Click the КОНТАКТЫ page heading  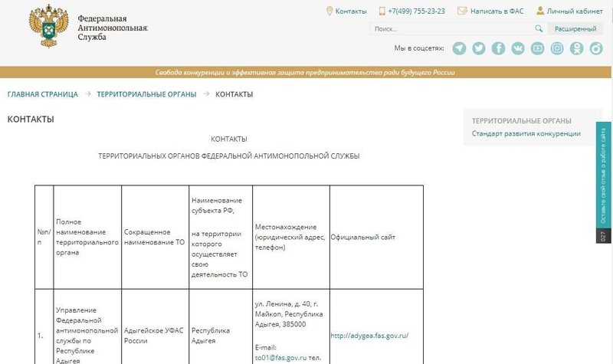[31, 120]
